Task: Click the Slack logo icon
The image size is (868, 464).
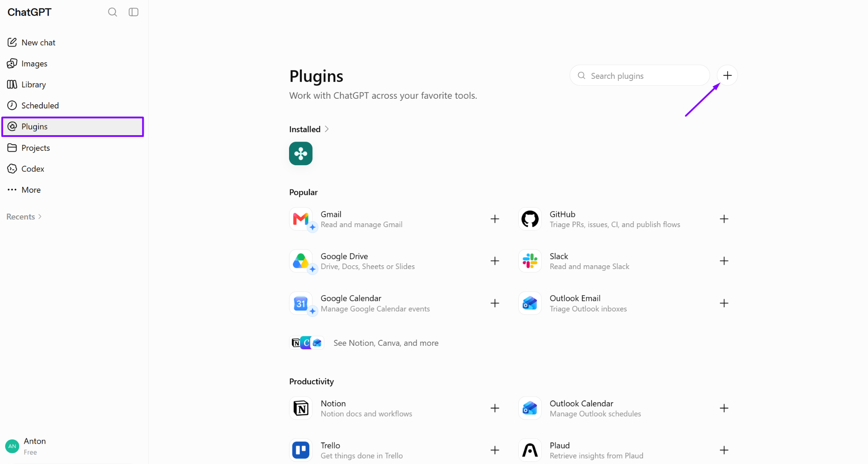Action: [x=530, y=261]
